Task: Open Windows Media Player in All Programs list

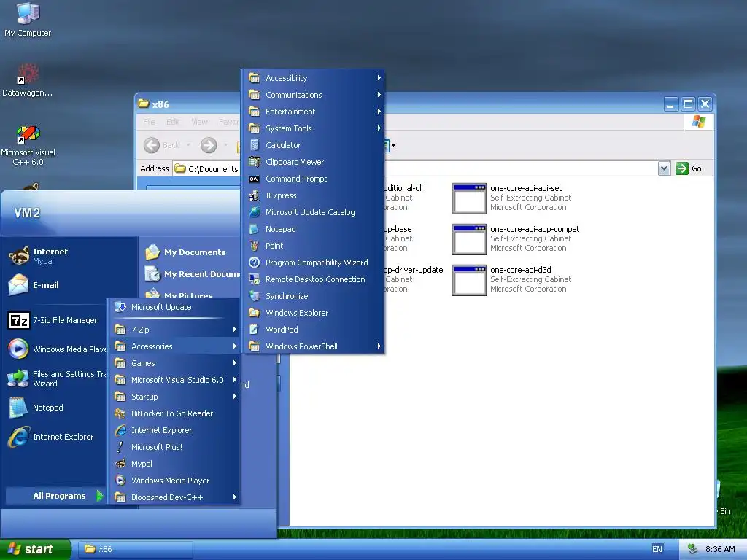Action: (x=174, y=481)
